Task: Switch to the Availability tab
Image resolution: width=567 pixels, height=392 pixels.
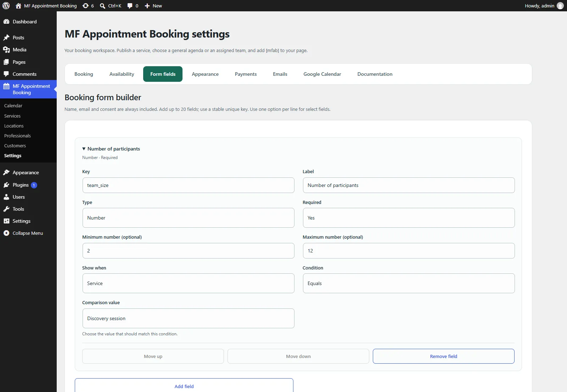Action: point(122,74)
